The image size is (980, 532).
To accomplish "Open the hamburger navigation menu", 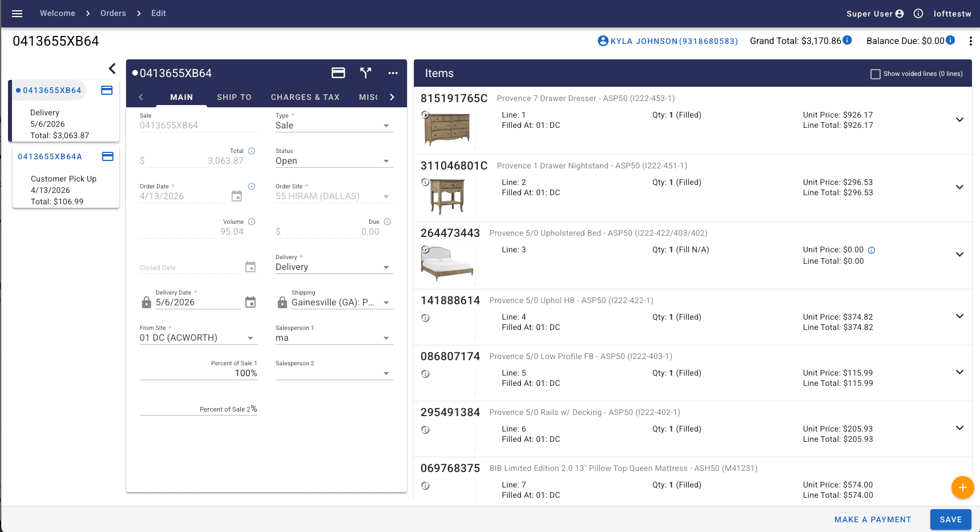I will coord(17,14).
